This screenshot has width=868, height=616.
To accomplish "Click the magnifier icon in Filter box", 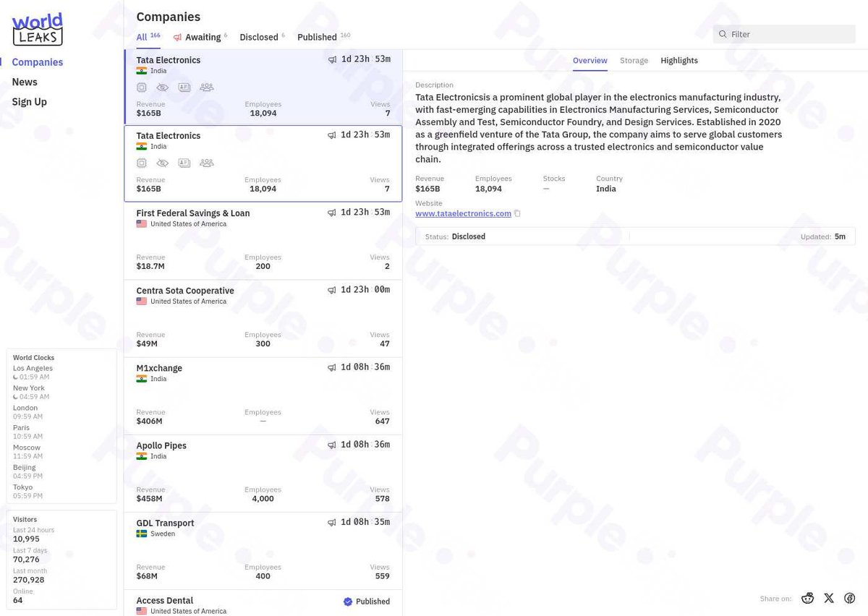I will click(x=723, y=34).
